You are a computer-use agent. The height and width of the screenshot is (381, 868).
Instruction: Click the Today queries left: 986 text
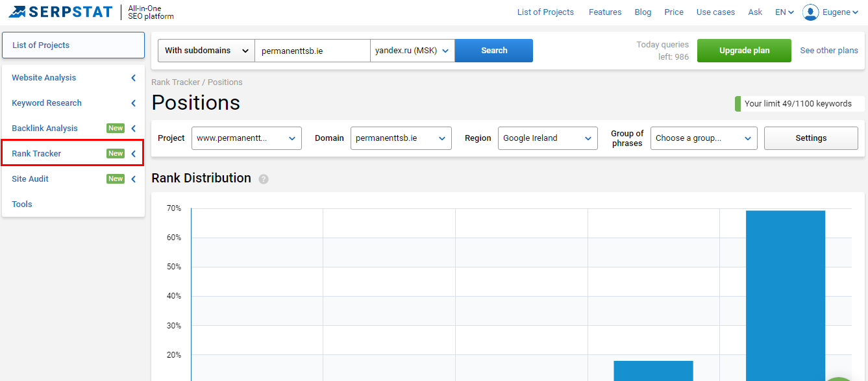pos(663,51)
